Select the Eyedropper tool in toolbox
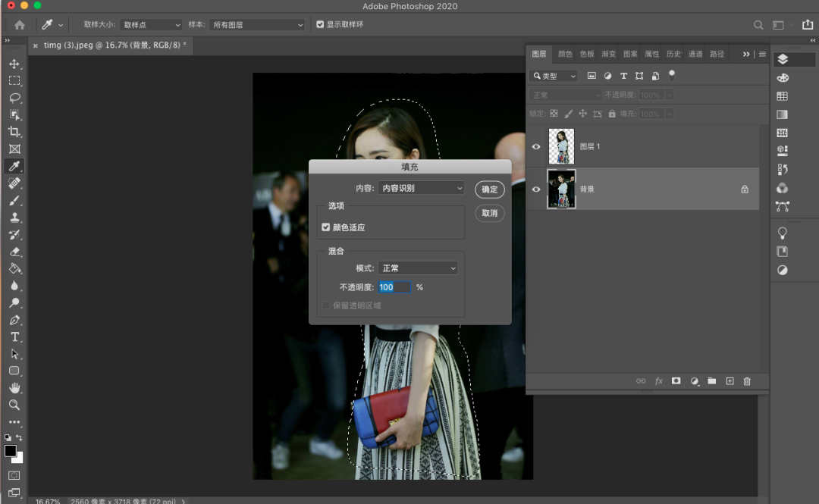This screenshot has width=819, height=504. point(14,166)
